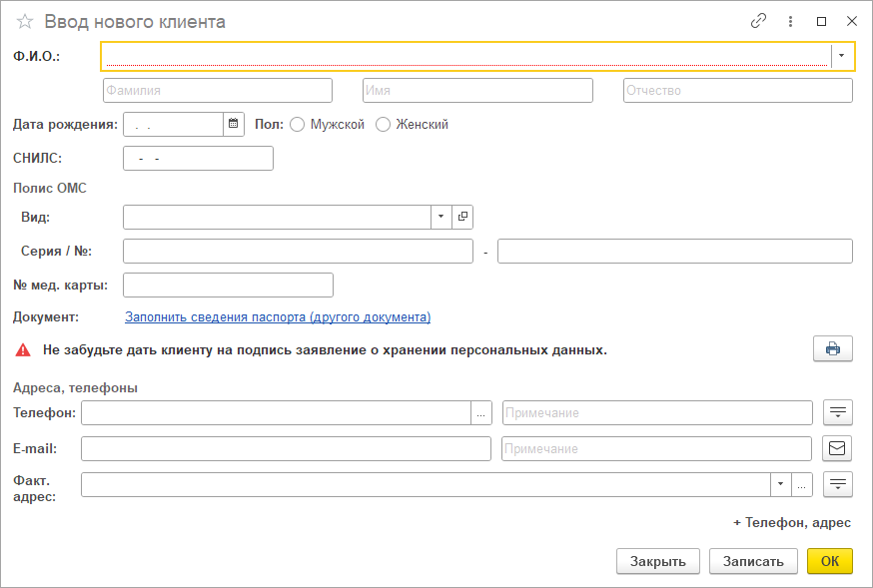Screen dimensions: 873x588
Task: Confirm the form with the yellow OK button
Action: (x=830, y=561)
